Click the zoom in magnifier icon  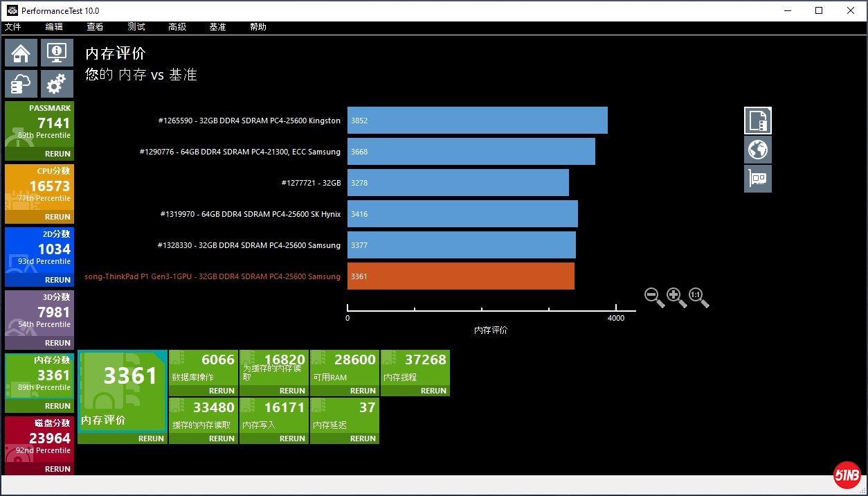[676, 298]
